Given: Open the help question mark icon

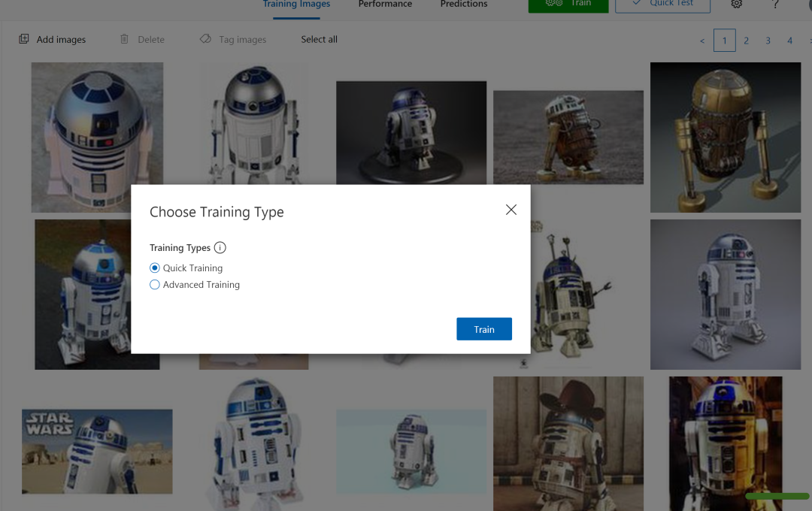Looking at the screenshot, I should 774,4.
